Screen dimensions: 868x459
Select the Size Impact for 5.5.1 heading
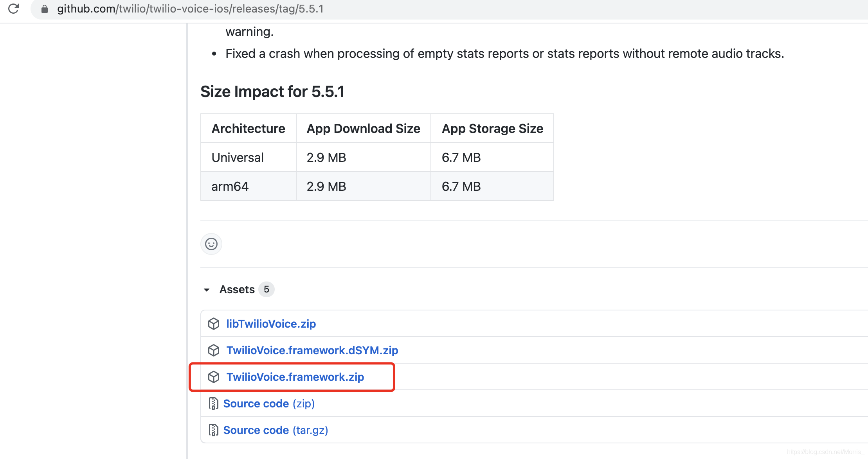pyautogui.click(x=273, y=91)
